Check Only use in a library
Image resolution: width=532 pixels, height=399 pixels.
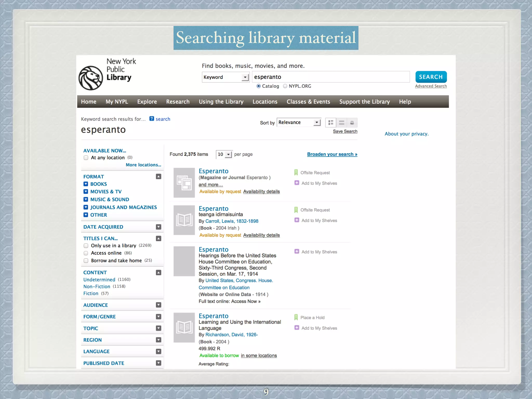86,245
